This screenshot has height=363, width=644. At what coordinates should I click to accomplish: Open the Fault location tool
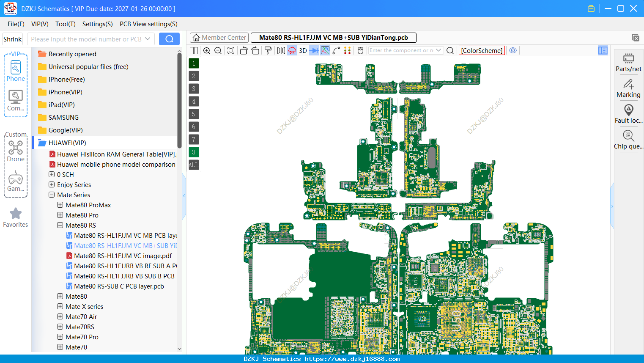pos(628,114)
